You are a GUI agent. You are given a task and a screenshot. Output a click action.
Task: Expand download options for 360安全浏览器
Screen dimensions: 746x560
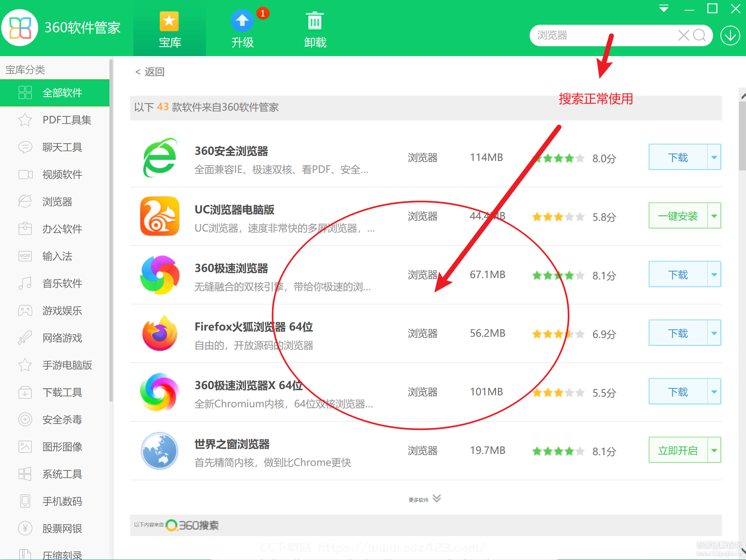pos(714,157)
